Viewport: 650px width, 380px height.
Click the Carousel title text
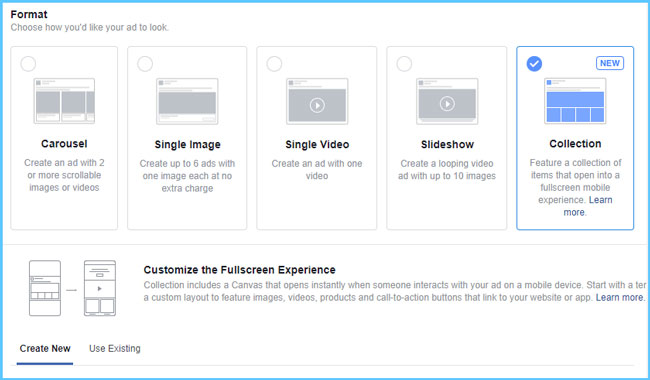[x=64, y=144]
